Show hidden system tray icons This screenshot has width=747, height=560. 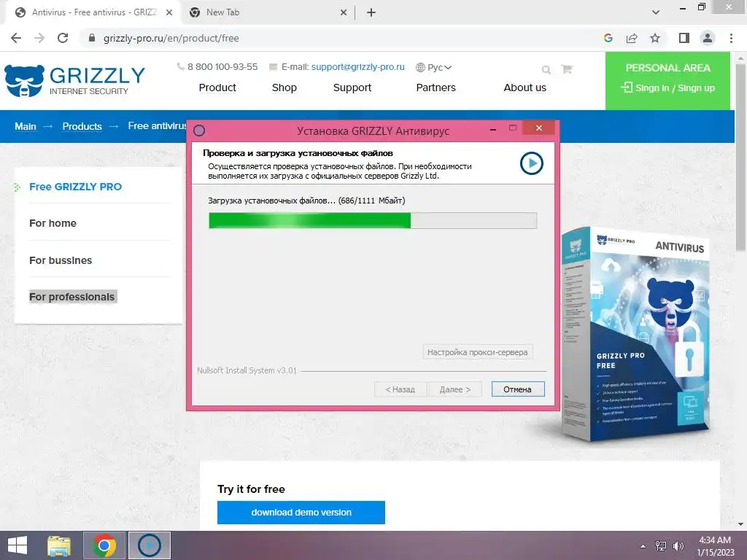[643, 546]
